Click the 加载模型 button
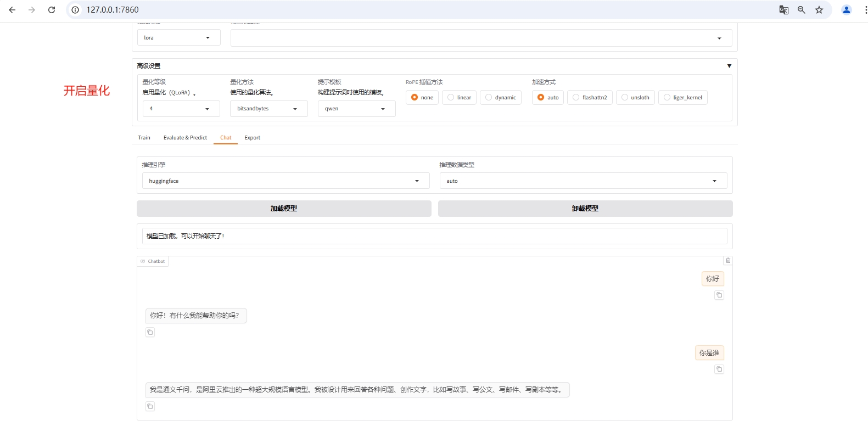The width and height of the screenshot is (868, 426). point(284,209)
